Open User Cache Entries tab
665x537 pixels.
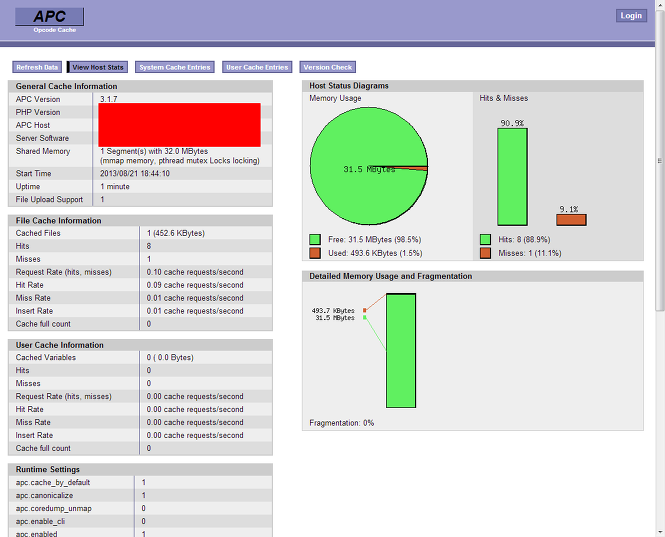[x=257, y=67]
